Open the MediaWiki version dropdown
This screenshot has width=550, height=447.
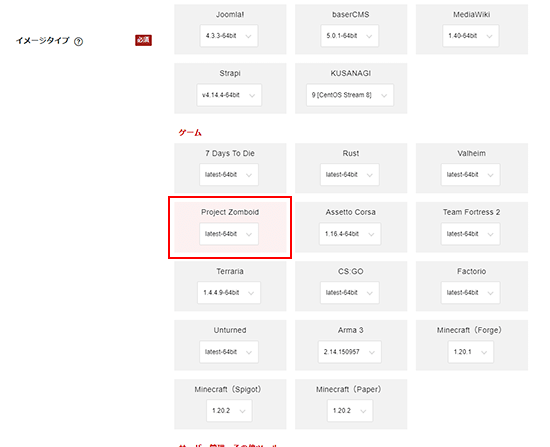470,36
